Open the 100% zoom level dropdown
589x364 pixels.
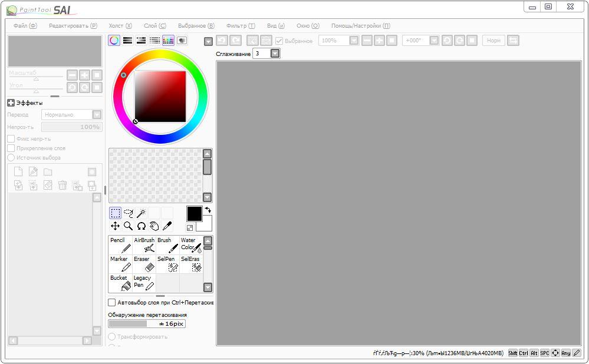(354, 41)
